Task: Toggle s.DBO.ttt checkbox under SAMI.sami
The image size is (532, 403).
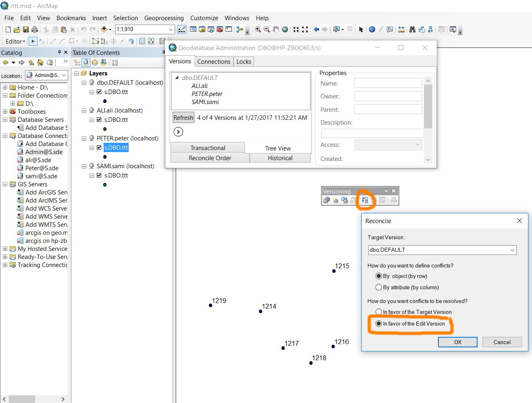Action: point(99,175)
